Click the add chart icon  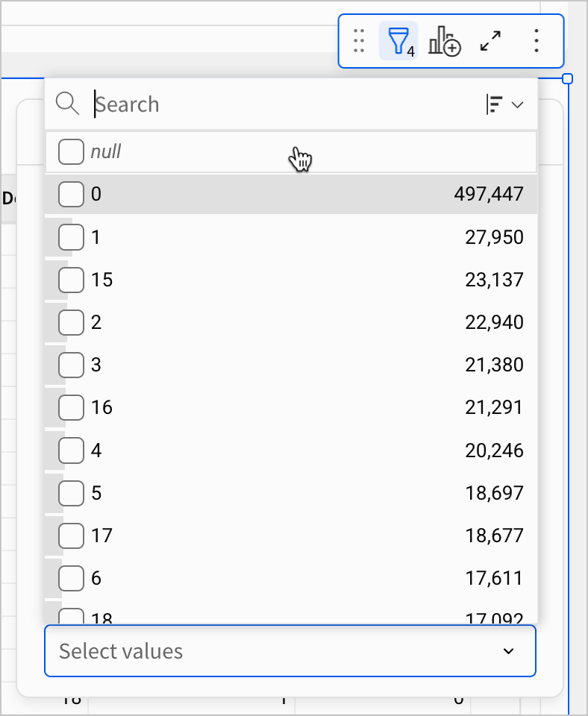[444, 41]
